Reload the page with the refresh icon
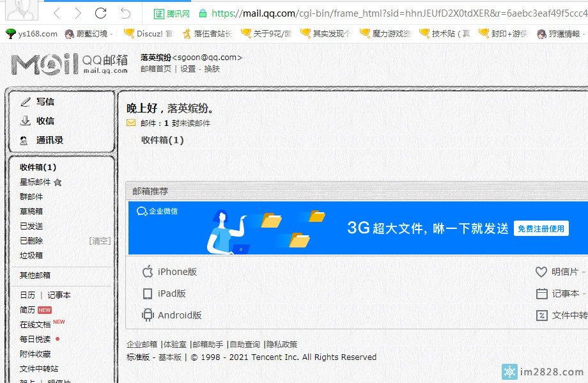Screen dimensions: 588x383 pyautogui.click(x=100, y=13)
